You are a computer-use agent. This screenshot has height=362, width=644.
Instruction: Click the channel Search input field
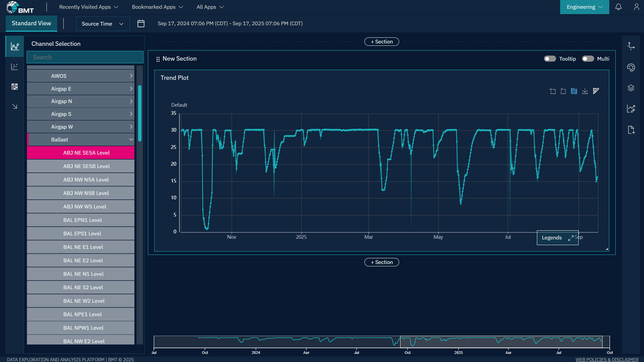[x=85, y=57]
